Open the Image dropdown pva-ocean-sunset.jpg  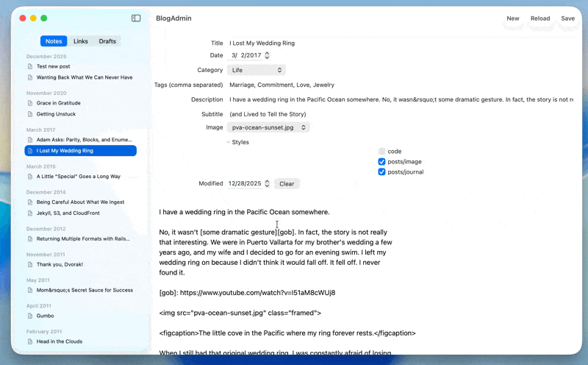[268, 127]
